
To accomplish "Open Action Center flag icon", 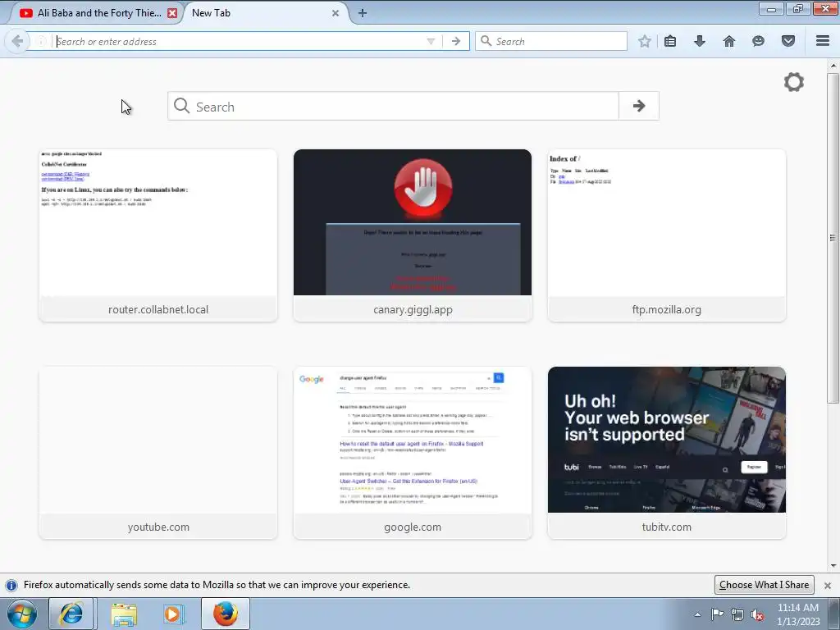I will (717, 614).
